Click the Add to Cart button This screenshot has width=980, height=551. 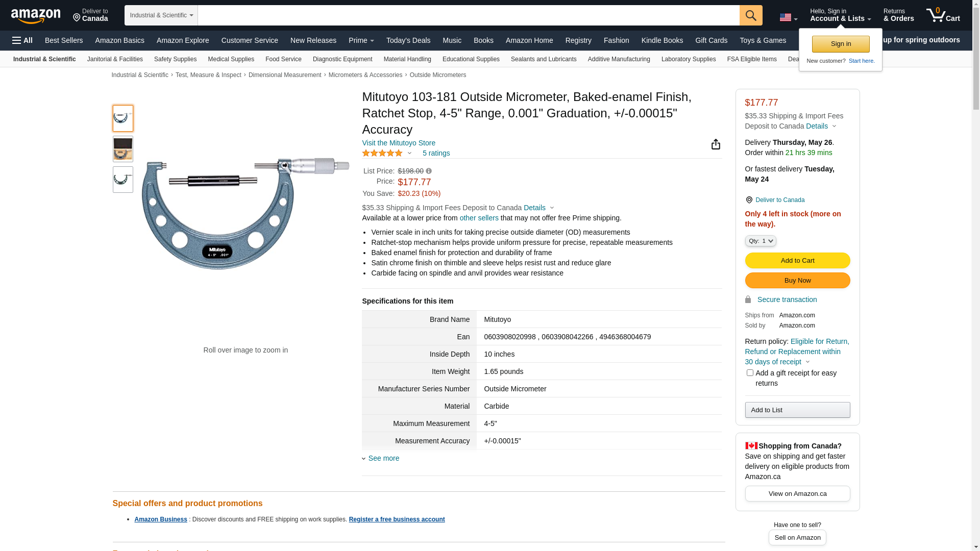tap(797, 261)
